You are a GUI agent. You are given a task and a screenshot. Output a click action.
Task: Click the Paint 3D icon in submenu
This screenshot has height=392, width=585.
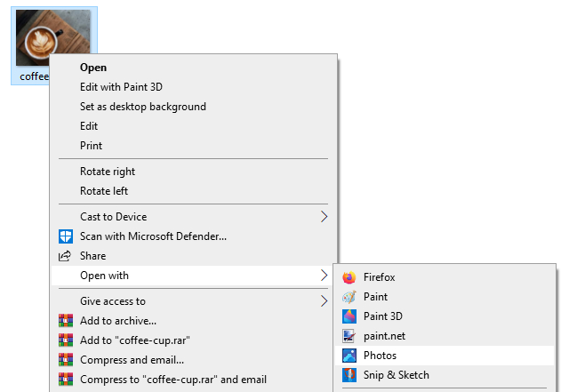349,316
